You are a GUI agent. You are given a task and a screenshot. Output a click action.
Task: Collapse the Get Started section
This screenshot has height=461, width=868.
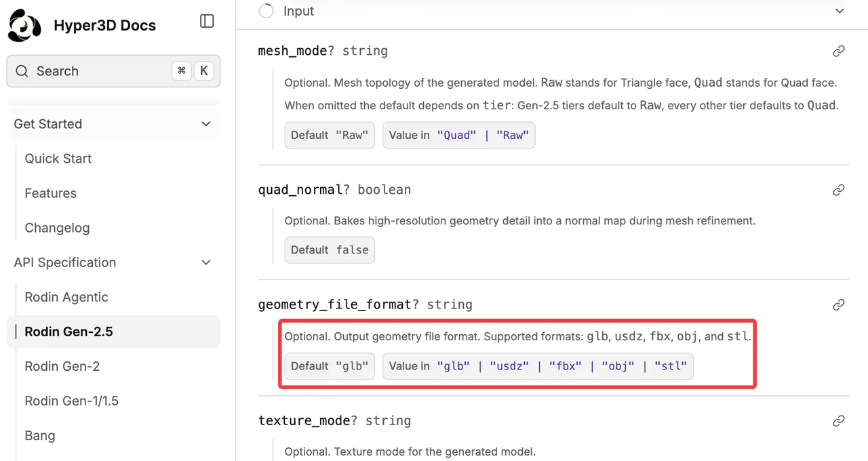coord(206,124)
